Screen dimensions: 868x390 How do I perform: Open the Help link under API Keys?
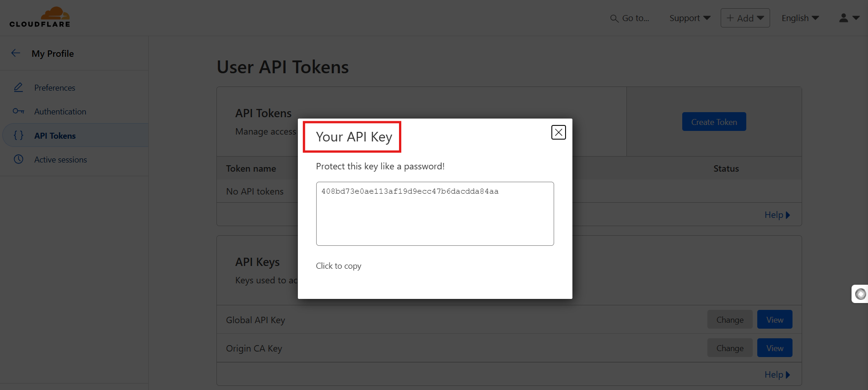pos(776,374)
